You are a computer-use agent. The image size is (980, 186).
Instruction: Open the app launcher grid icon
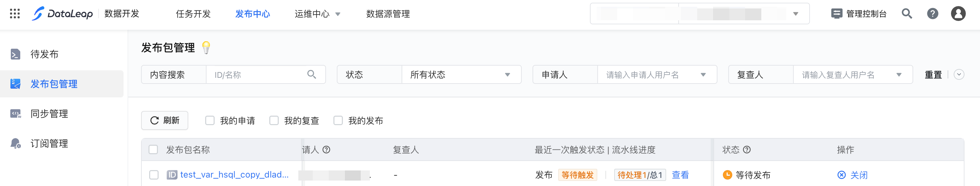(x=15, y=14)
